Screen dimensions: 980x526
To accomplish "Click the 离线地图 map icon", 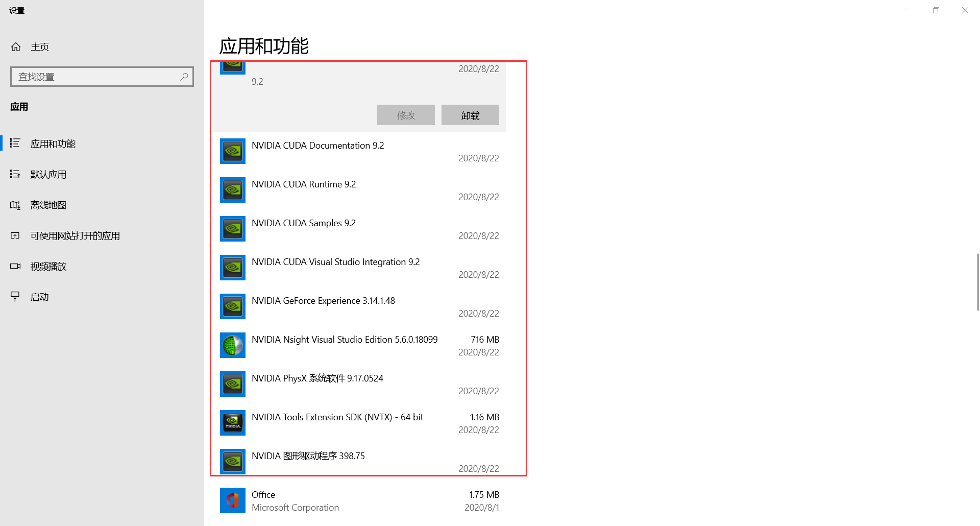I will point(15,205).
